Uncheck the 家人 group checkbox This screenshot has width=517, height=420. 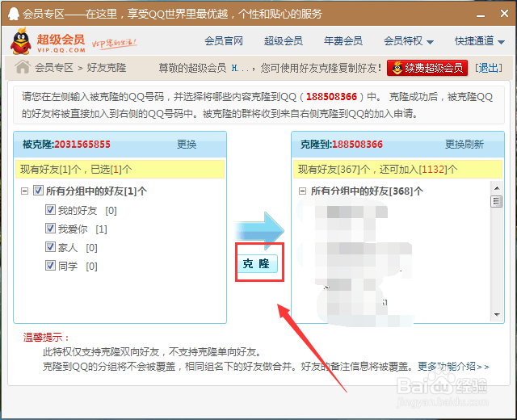pos(50,246)
